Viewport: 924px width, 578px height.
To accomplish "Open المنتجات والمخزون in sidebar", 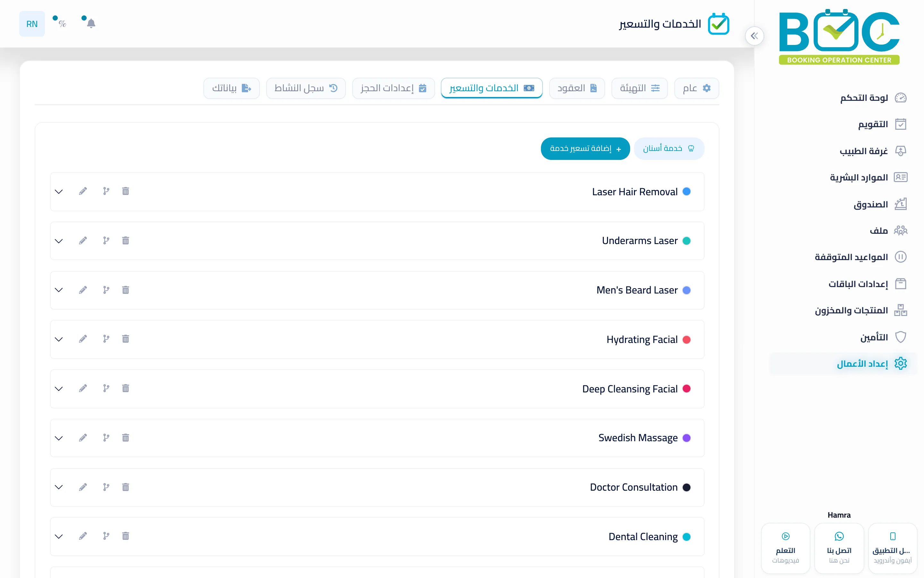I will tap(860, 310).
